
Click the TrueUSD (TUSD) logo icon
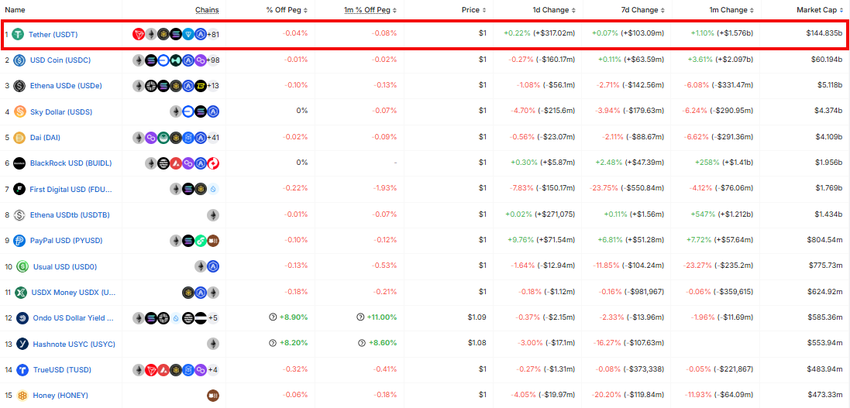pos(22,370)
